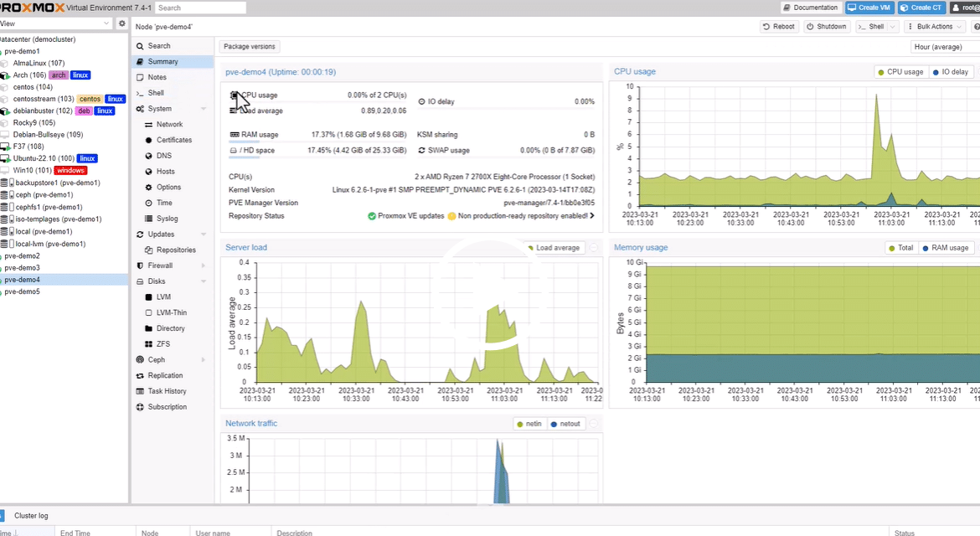Toggle netout series in Network traffic

pos(565,424)
